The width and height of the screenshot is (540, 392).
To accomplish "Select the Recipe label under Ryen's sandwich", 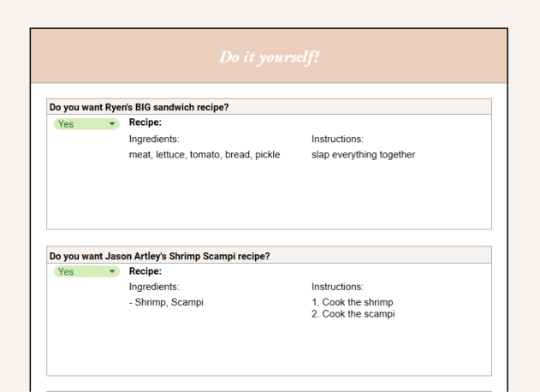I will [x=145, y=122].
